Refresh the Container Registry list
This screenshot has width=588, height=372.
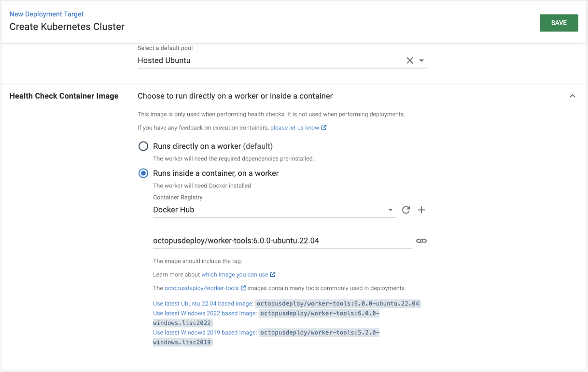pyautogui.click(x=406, y=210)
